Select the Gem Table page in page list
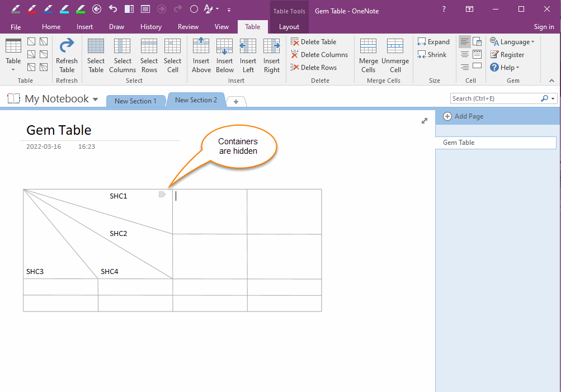The image size is (561, 392). (496, 143)
